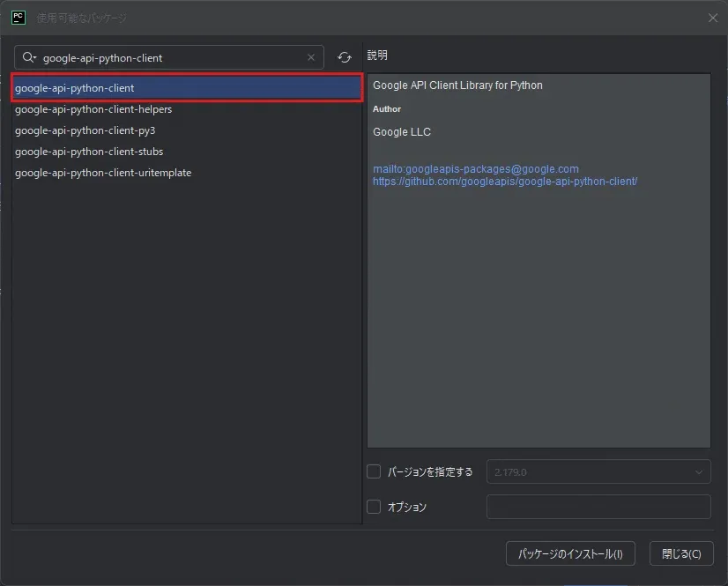Click the PyCharm logo icon
Screen dimensions: 728x586
tap(19, 18)
